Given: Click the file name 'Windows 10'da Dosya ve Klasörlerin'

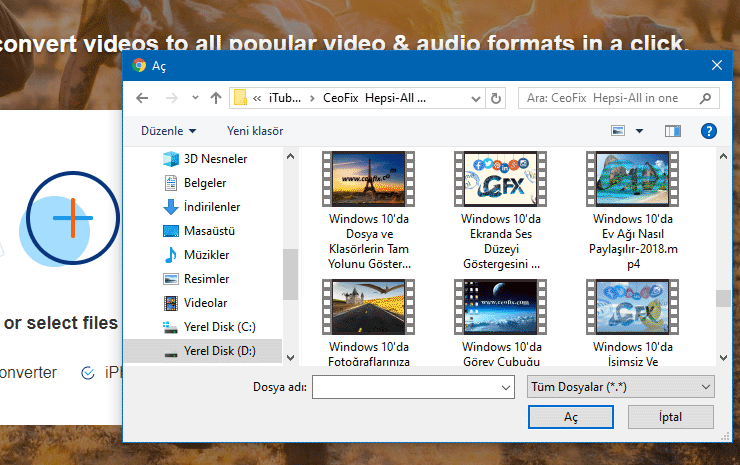Looking at the screenshot, I should (x=369, y=241).
